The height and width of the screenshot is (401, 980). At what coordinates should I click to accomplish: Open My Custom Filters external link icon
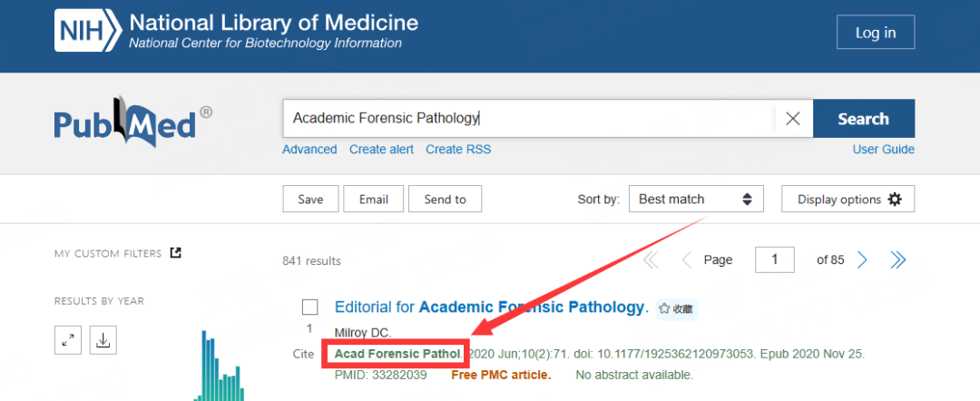[176, 253]
